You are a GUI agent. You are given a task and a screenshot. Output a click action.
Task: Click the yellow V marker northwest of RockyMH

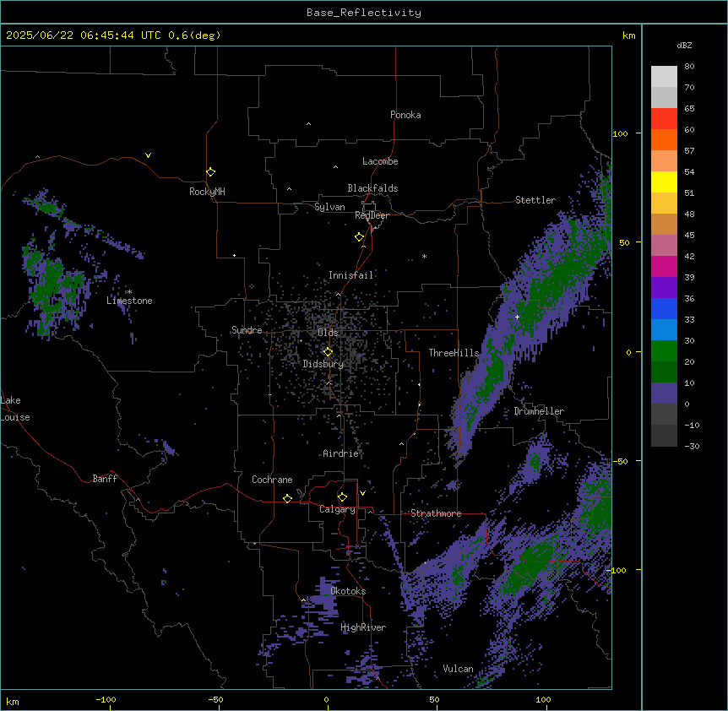[x=148, y=155]
